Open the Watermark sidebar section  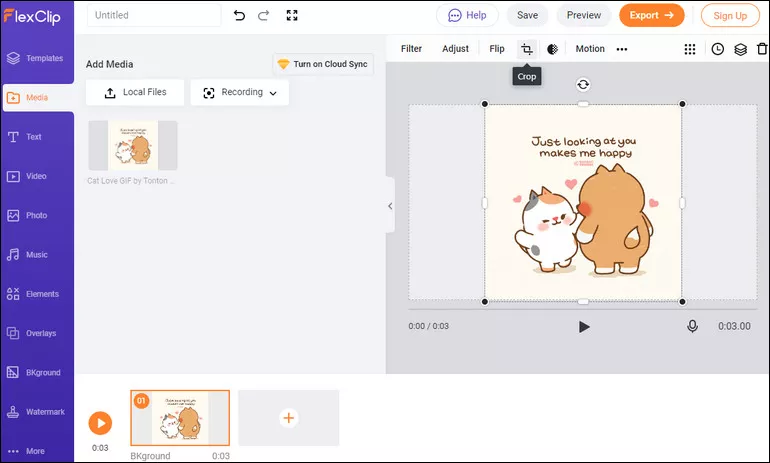tap(36, 412)
